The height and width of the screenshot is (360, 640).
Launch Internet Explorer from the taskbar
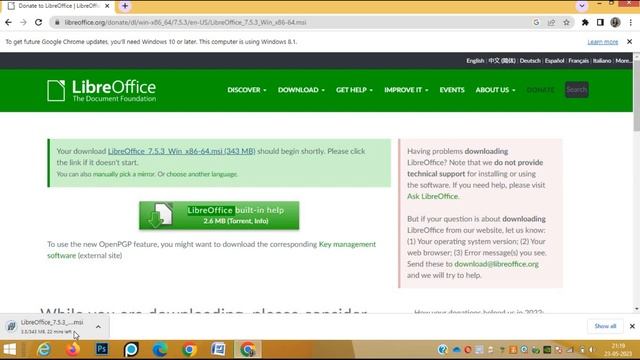[44, 349]
